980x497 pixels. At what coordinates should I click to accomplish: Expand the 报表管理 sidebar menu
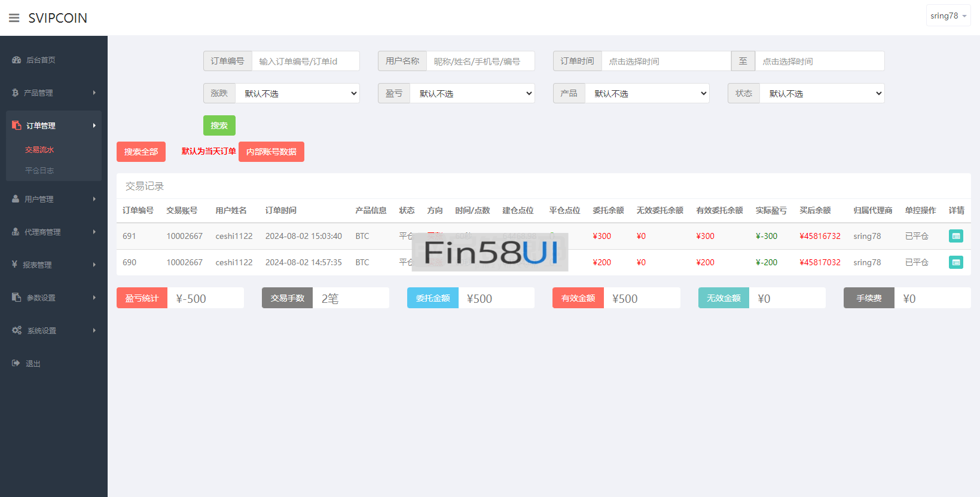(53, 265)
